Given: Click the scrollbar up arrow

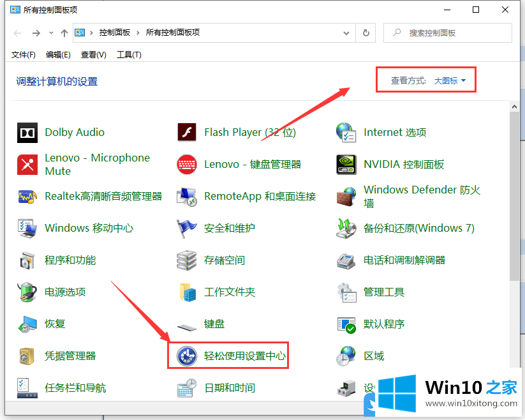Looking at the screenshot, I should pyautogui.click(x=515, y=107).
